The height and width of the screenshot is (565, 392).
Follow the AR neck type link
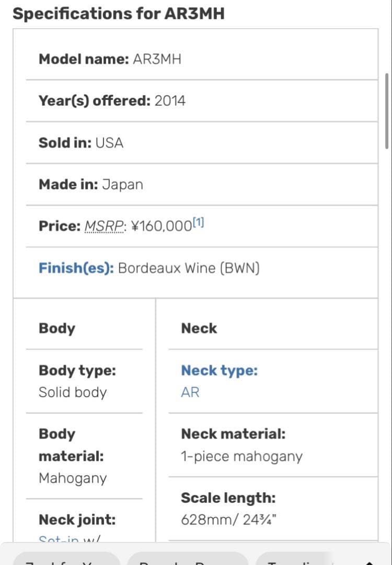(190, 392)
